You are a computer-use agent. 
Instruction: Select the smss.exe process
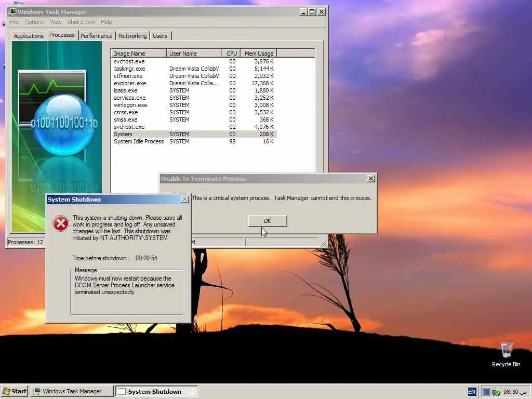(x=194, y=119)
